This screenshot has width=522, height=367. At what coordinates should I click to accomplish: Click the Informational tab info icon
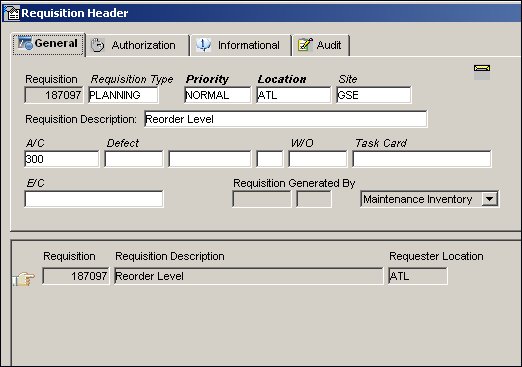[203, 45]
